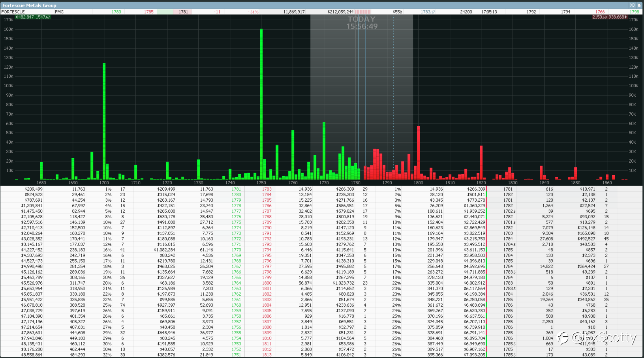Open the document icon in the title bar
The image size is (644, 358).
(x=639, y=5)
